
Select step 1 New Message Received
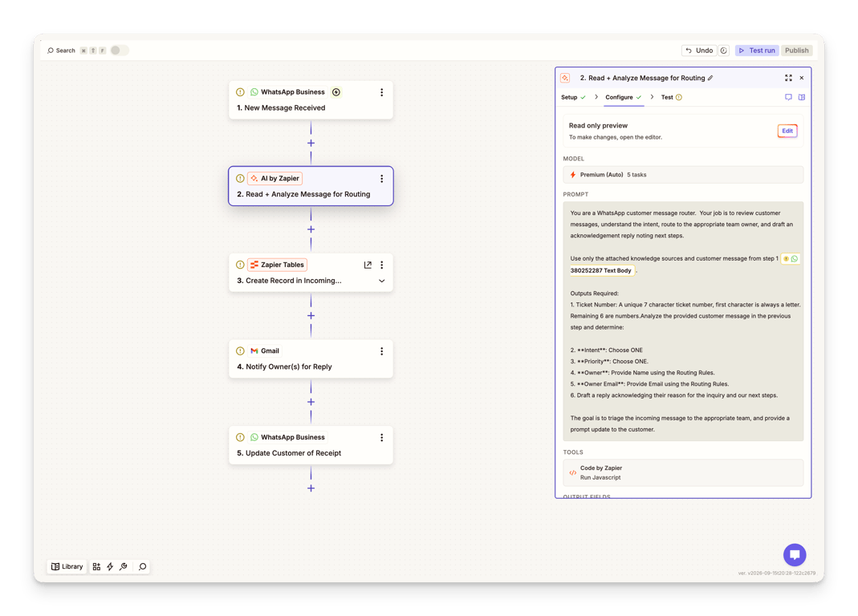pyautogui.click(x=311, y=100)
